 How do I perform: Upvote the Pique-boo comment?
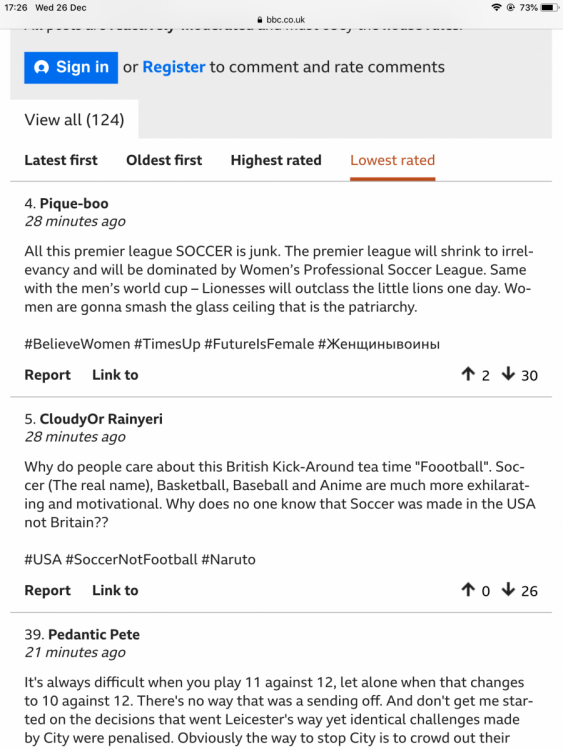pyautogui.click(x=468, y=374)
